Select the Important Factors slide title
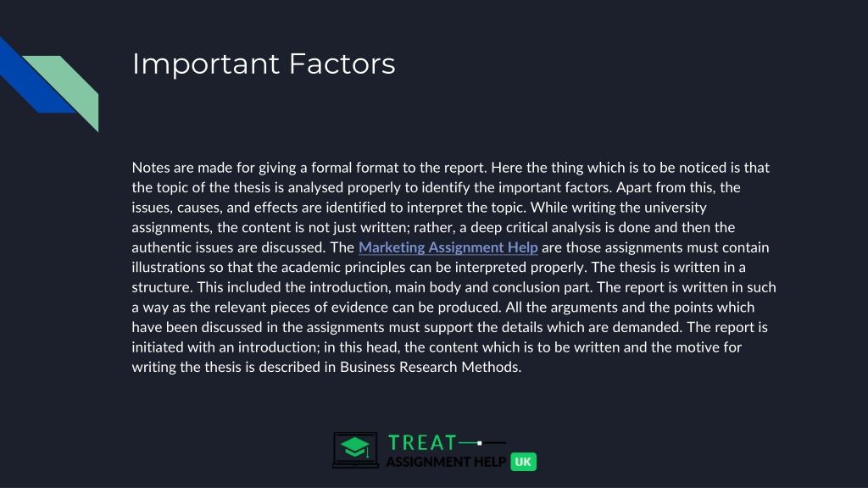Screen dimensions: 868x488 pyautogui.click(x=264, y=64)
